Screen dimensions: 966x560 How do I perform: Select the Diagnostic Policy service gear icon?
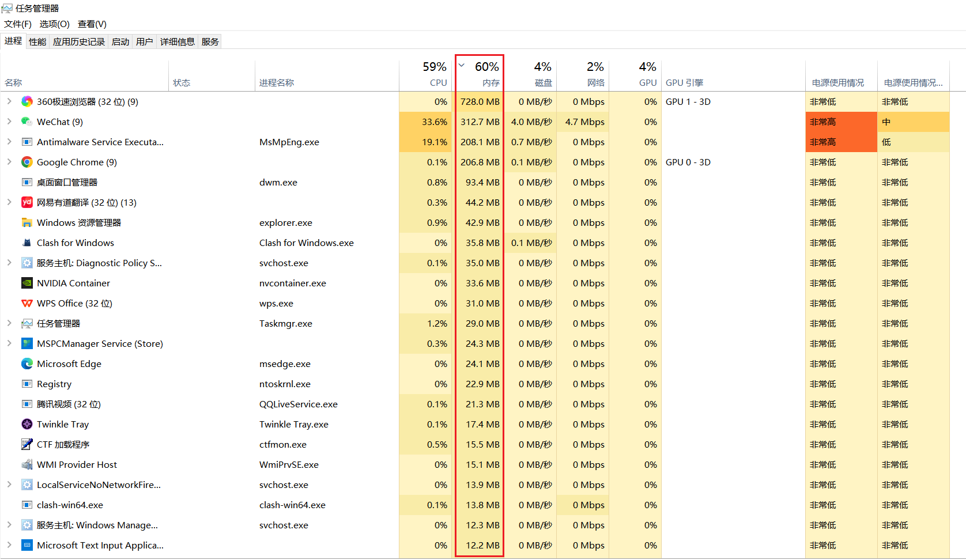27,263
